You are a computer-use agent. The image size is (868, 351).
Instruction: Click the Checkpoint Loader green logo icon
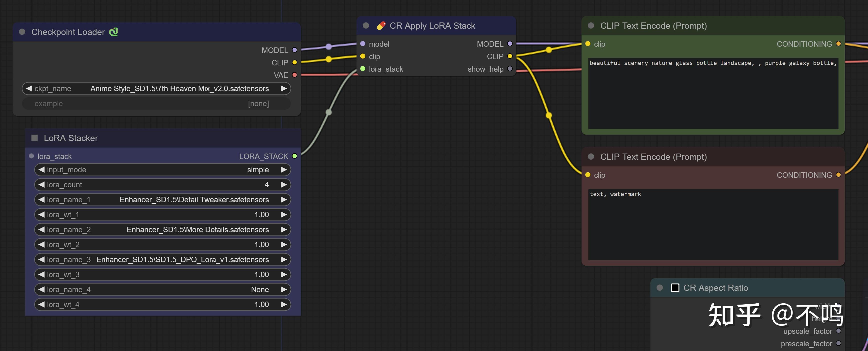coord(114,32)
